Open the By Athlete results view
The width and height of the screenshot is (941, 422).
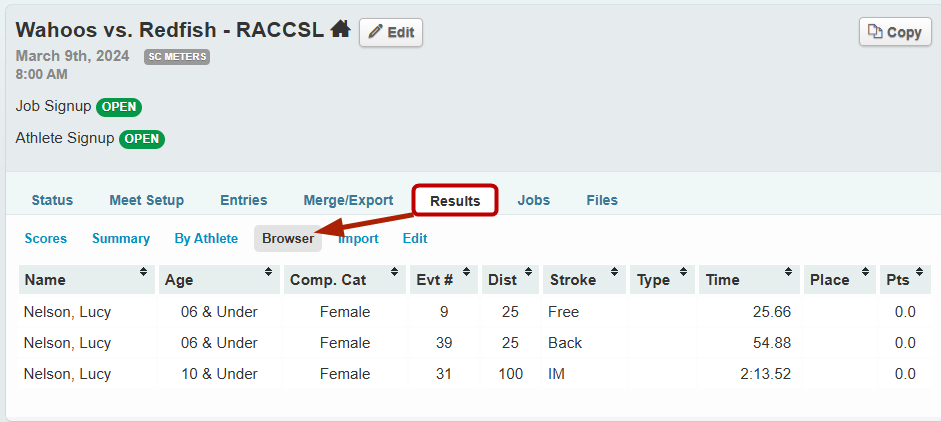(206, 238)
